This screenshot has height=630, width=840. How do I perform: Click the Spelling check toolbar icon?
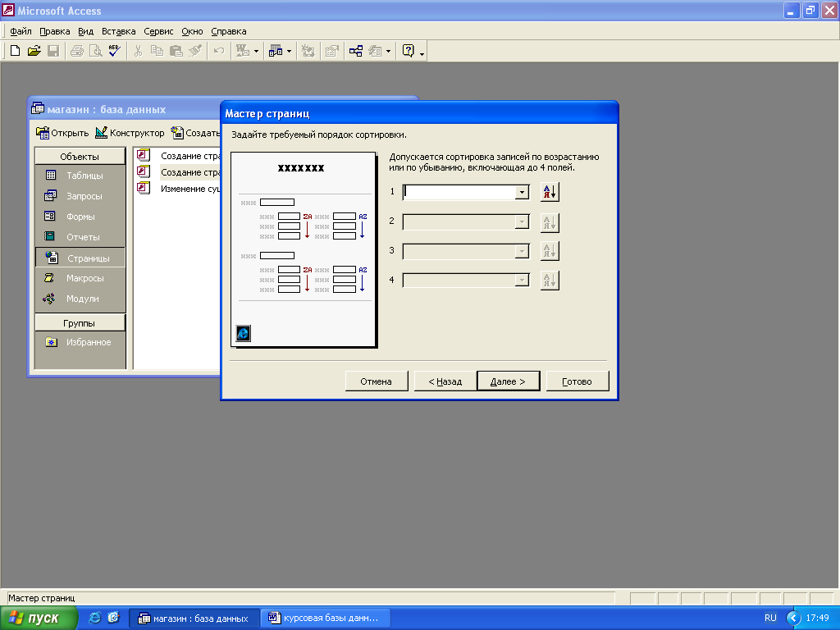tap(114, 51)
